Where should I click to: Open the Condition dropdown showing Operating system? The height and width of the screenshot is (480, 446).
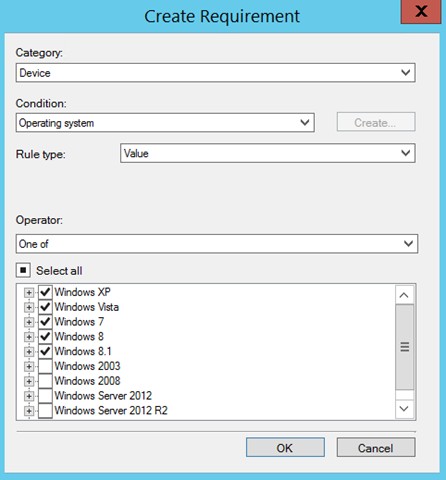tap(165, 123)
